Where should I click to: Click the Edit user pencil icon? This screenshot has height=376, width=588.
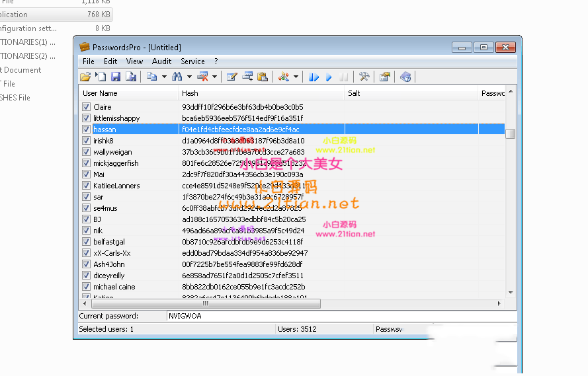[231, 77]
